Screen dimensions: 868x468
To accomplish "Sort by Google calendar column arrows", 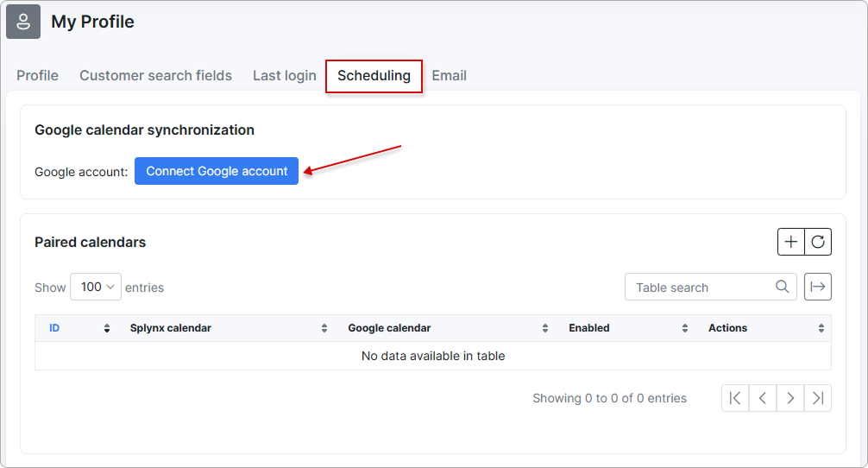I will tap(545, 328).
